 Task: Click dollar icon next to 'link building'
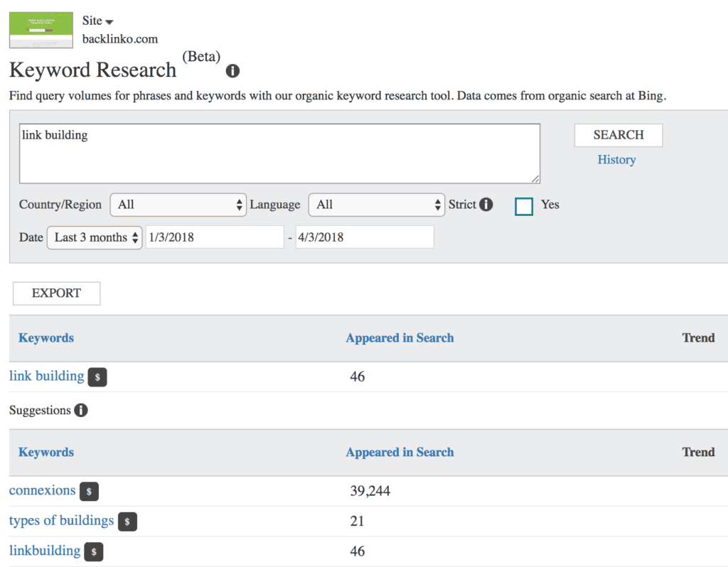97,377
